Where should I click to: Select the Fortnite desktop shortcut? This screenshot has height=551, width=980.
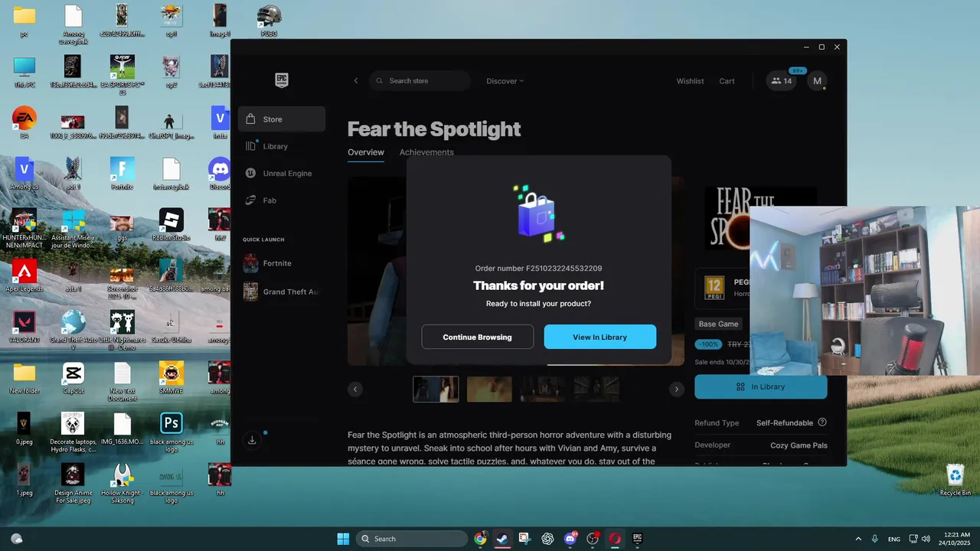click(122, 174)
